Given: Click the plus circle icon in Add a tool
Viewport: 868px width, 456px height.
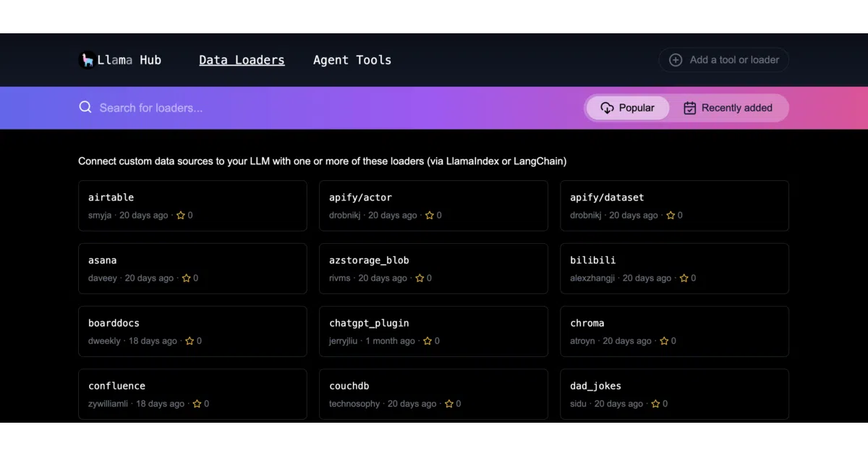Looking at the screenshot, I should tap(676, 60).
